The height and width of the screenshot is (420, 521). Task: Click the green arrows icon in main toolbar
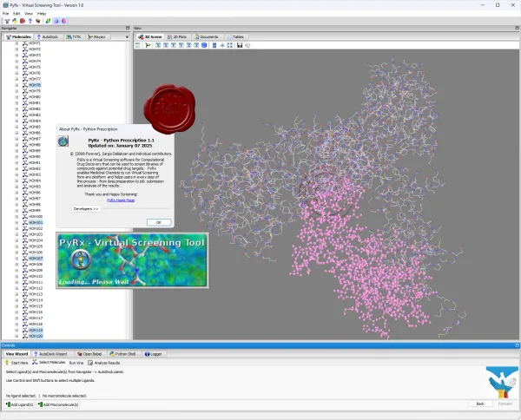coord(48,21)
